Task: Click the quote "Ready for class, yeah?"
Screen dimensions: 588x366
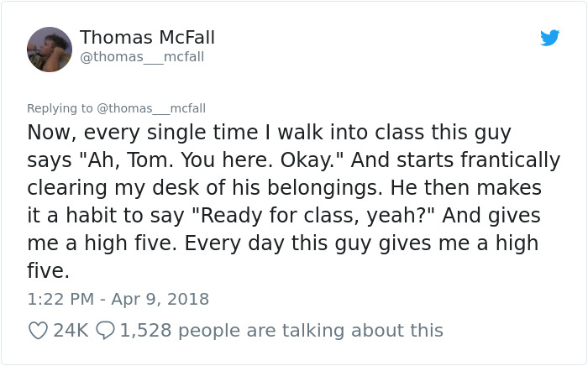Action: coord(315,215)
